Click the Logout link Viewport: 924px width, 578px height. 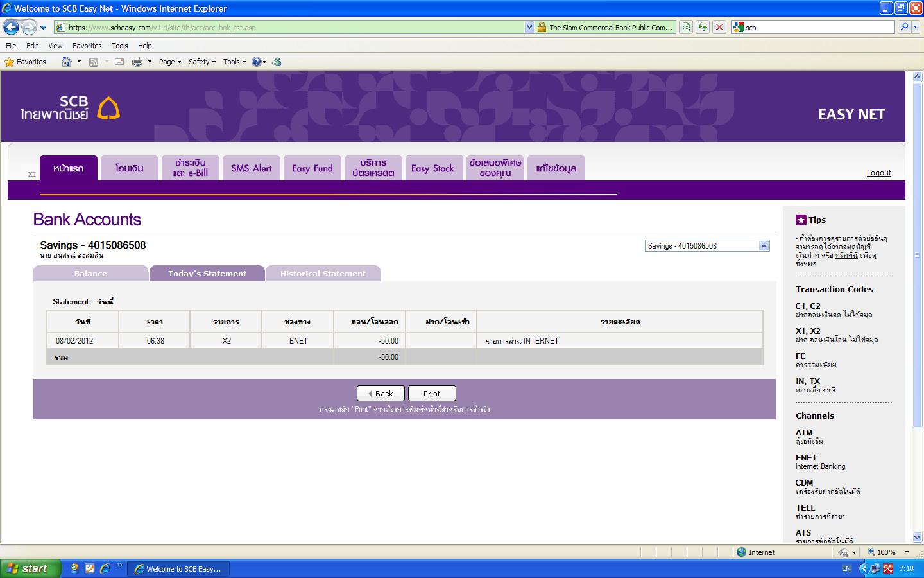click(x=879, y=173)
